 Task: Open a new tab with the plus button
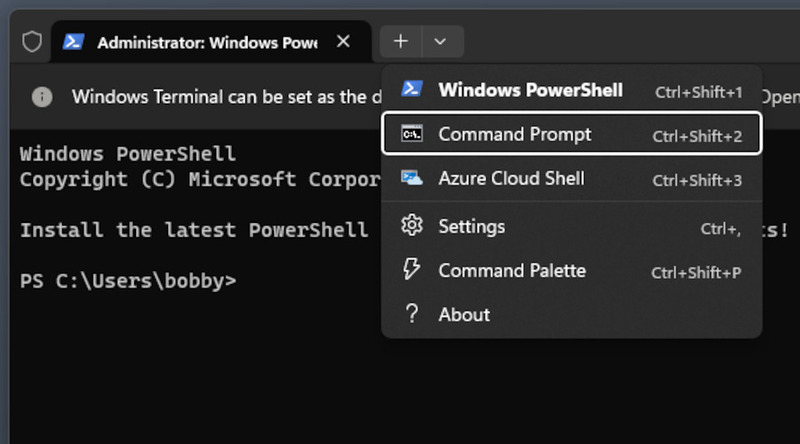tap(401, 42)
